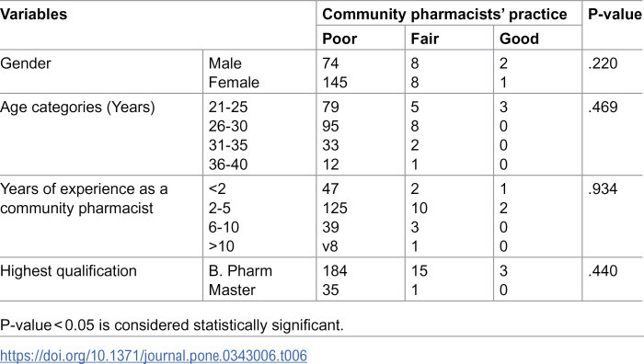644x364 pixels.
Task: Click the erroneous v8 cell value
Action: pos(330,246)
